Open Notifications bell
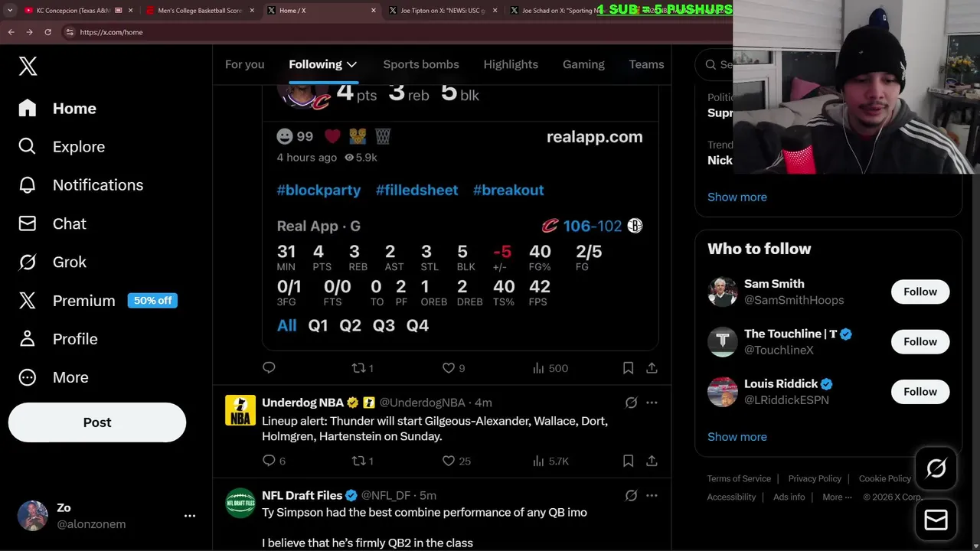This screenshot has height=551, width=980. [x=81, y=185]
